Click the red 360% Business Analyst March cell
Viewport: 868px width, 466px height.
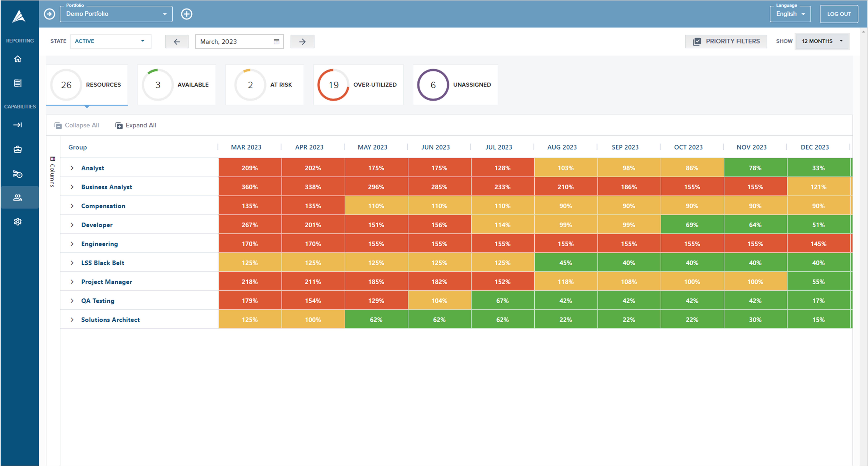pos(250,187)
